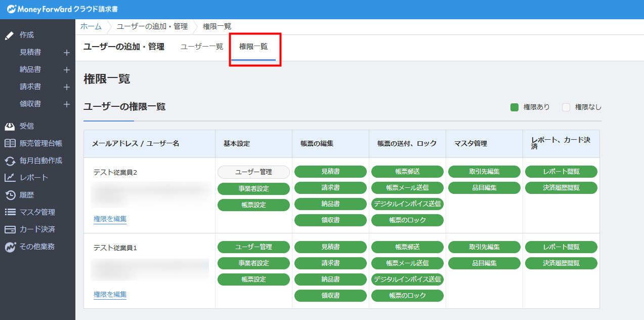Click レポート、カード決済 column header

coord(561,143)
